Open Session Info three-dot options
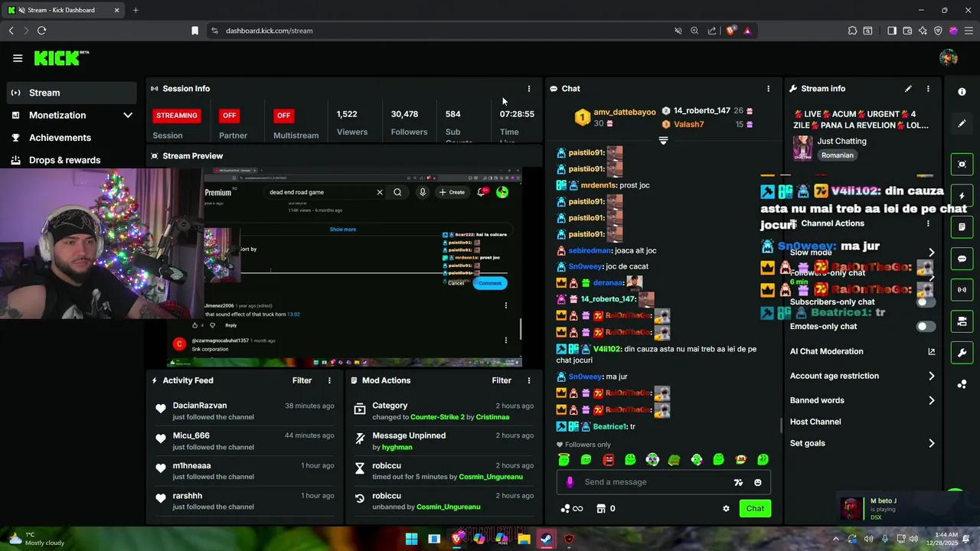This screenshot has height=551, width=980. [x=528, y=89]
